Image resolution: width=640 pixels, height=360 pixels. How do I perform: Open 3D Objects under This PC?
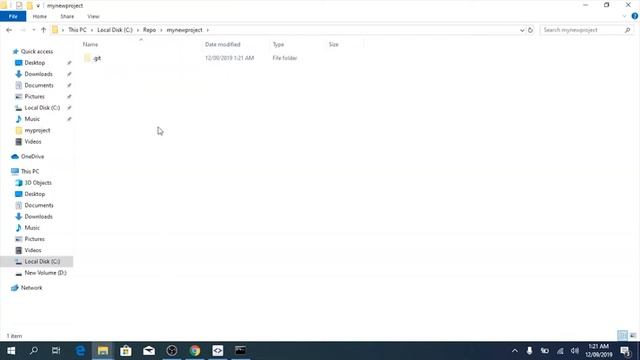click(38, 182)
